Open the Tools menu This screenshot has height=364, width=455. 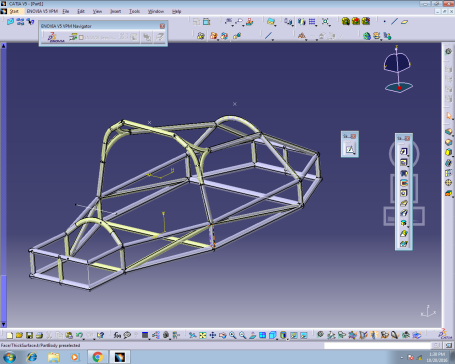pyautogui.click(x=134, y=11)
